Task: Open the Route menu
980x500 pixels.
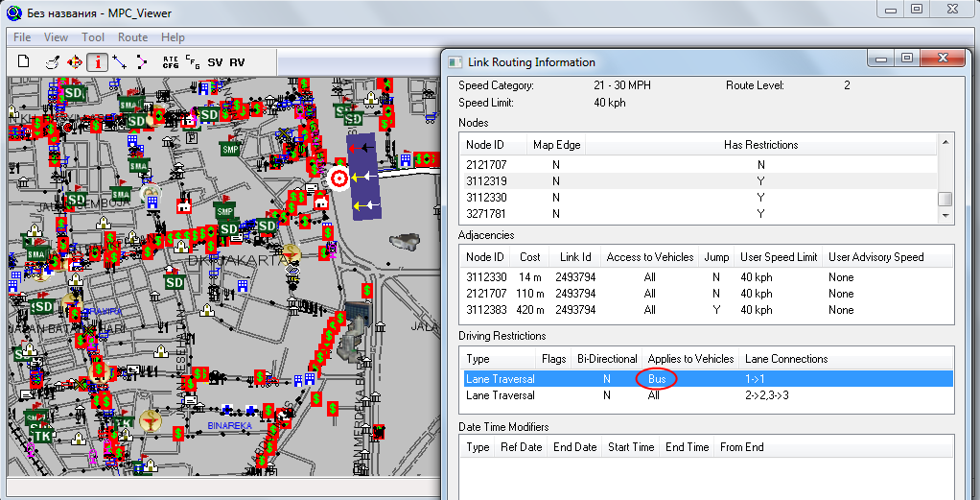Action: (x=132, y=37)
